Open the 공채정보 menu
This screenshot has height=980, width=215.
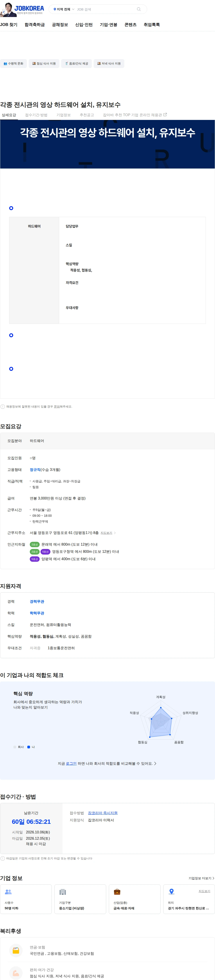pos(60,25)
